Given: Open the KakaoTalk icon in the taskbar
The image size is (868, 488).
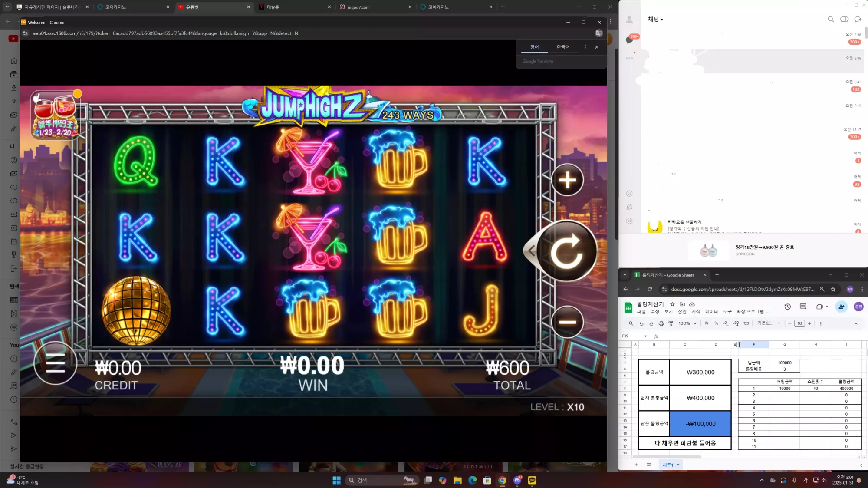Looking at the screenshot, I should click(x=532, y=480).
